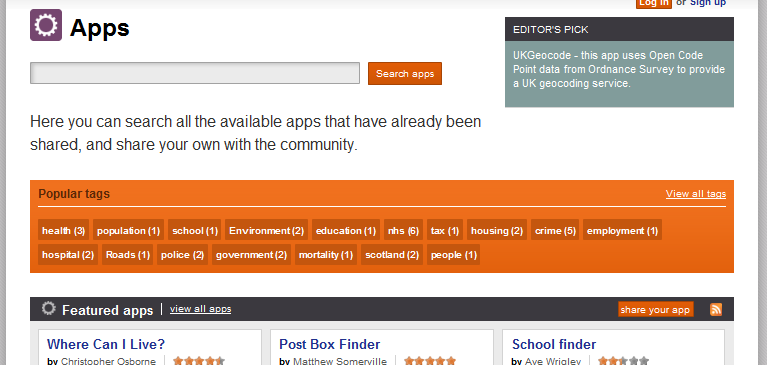Click the star rating for School finder
This screenshot has width=767, height=365.
623,361
